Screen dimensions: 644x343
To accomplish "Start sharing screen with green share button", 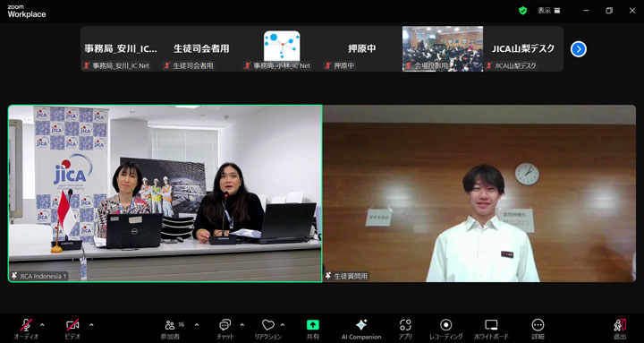I will [312, 329].
